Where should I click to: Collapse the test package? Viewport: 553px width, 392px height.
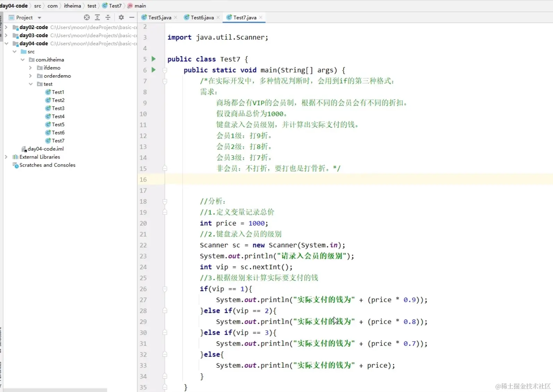point(31,84)
